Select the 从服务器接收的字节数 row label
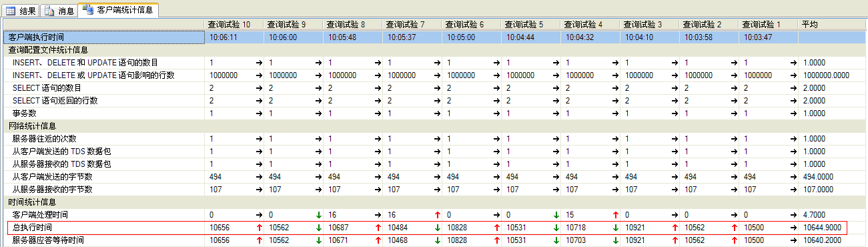The image size is (868, 247). (x=52, y=189)
